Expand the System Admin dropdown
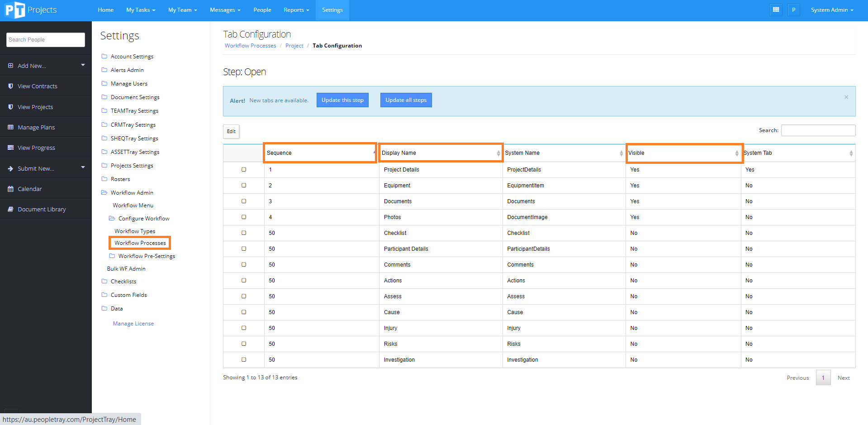The height and width of the screenshot is (425, 868). tap(831, 10)
